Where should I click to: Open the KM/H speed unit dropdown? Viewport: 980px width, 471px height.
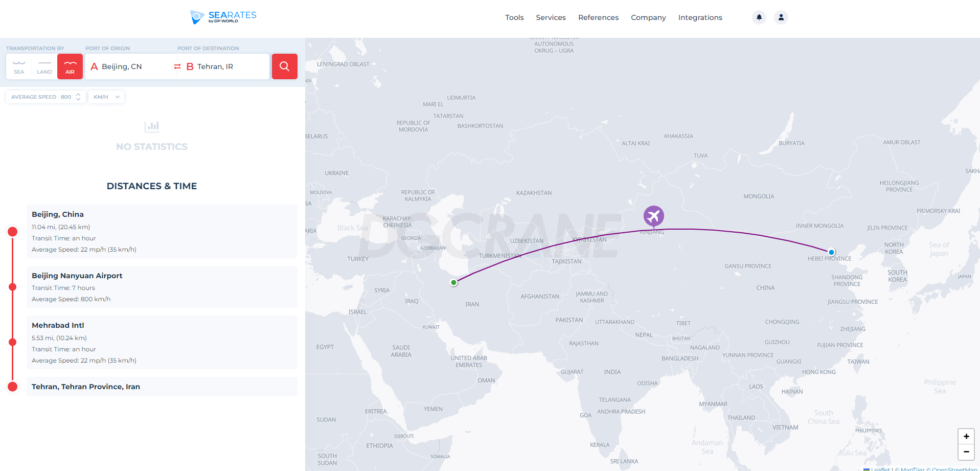tap(106, 97)
